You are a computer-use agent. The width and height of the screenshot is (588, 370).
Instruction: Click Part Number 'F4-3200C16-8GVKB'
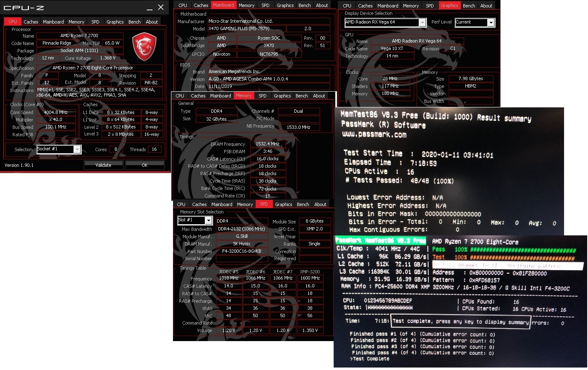(242, 251)
